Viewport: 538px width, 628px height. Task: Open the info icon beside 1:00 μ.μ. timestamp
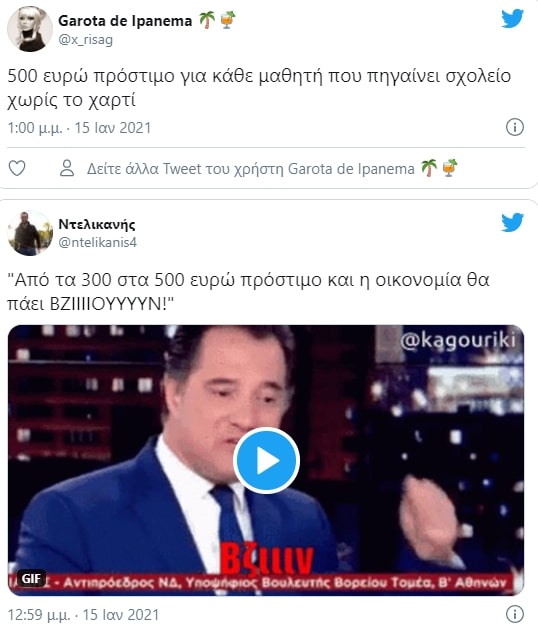[x=515, y=127]
